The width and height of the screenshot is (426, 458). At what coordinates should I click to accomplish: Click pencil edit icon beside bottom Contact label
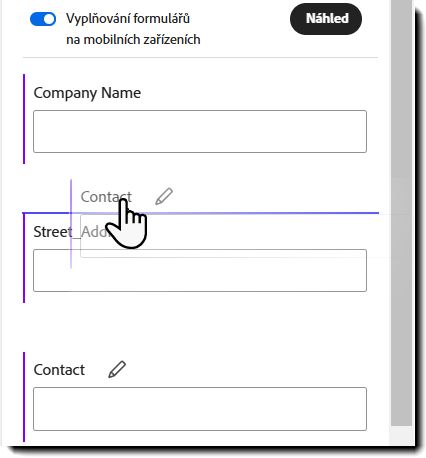tap(117, 369)
